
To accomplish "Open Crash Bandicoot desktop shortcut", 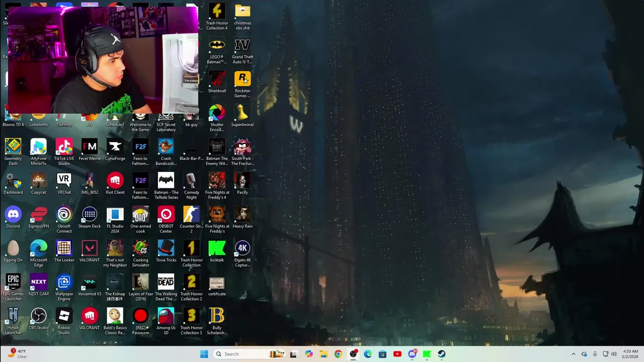I will (x=166, y=152).
